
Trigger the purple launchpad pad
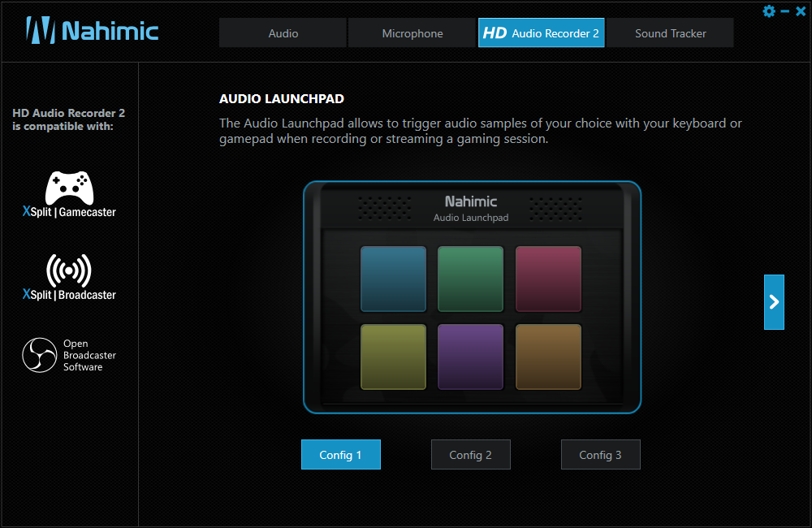[x=470, y=357]
